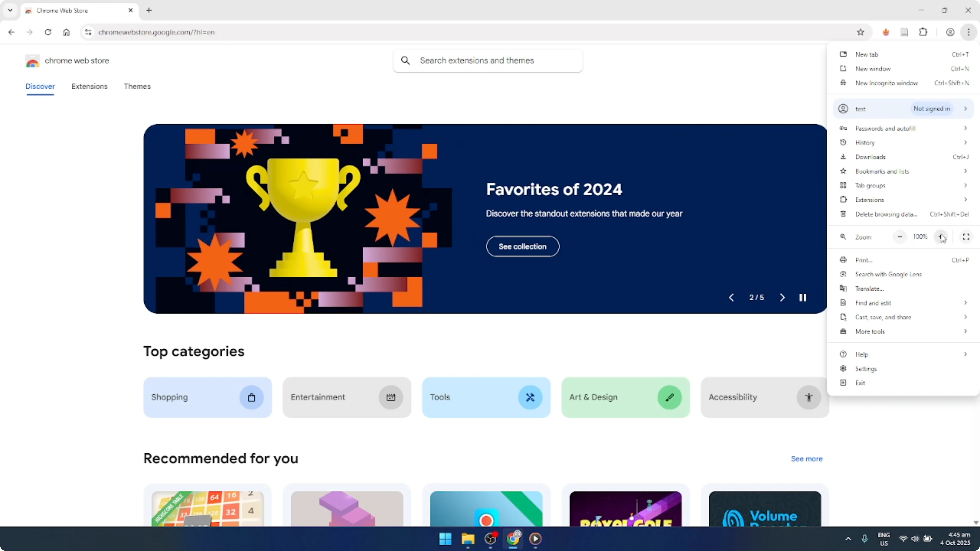The width and height of the screenshot is (980, 551).
Task: Open the profile avatar icon in toolbar
Action: pos(950,32)
